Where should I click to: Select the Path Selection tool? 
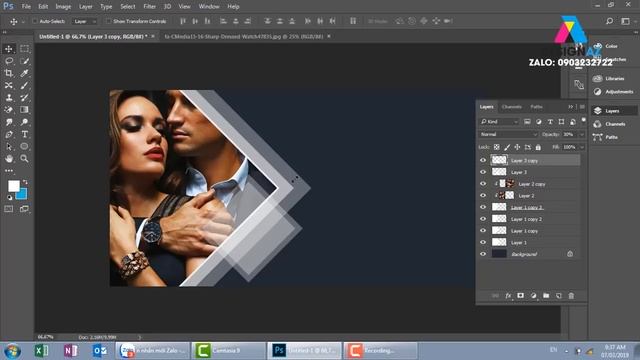click(9, 147)
